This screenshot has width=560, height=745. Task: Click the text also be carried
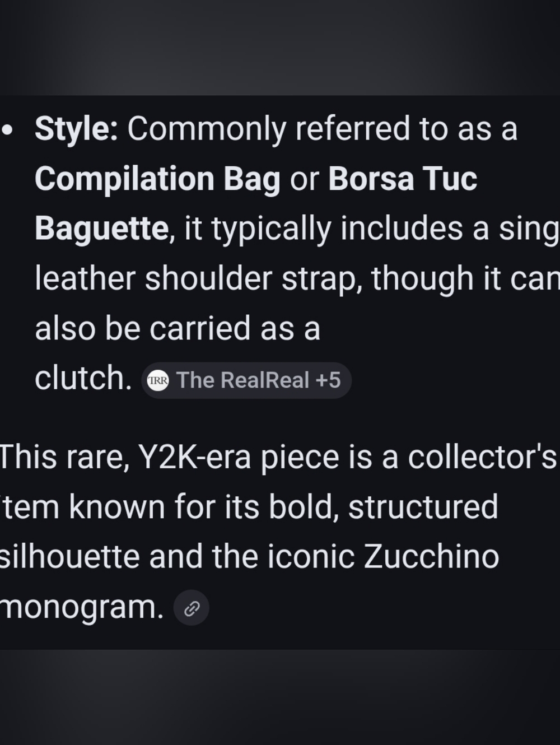point(143,328)
